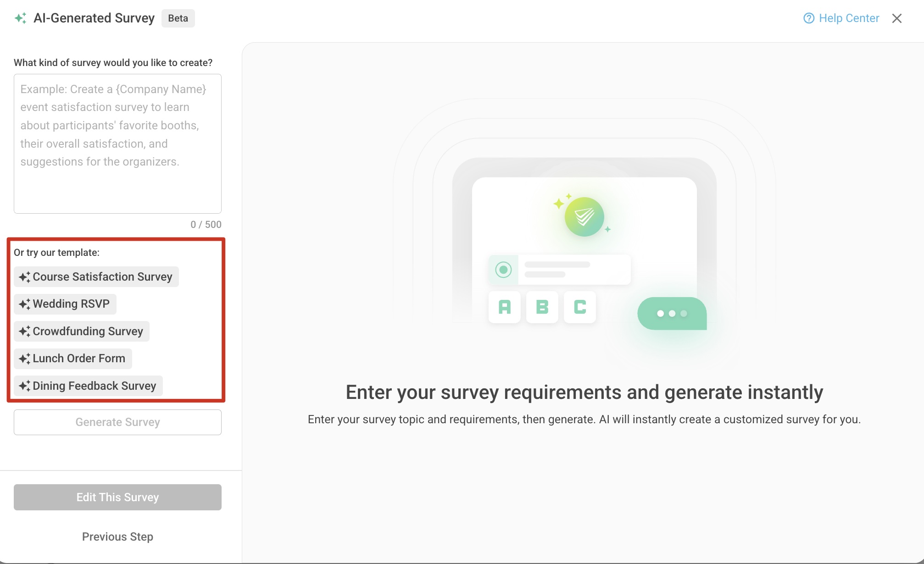Click the Edit This Survey button
Screen dimensions: 924x564
click(117, 497)
